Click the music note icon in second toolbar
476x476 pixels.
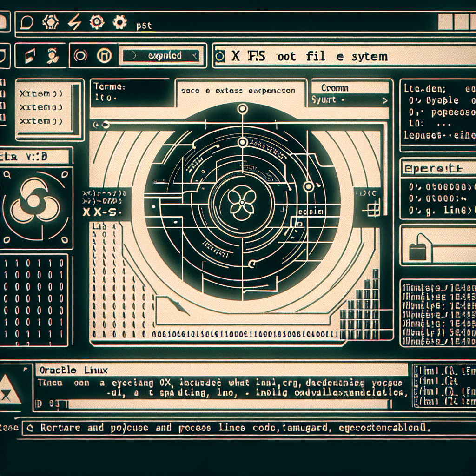[30, 56]
